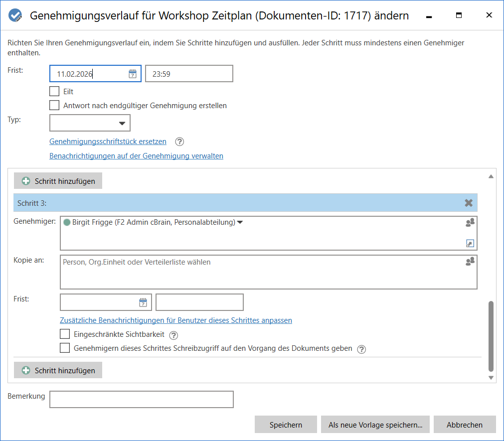Open person picker icon in Kopie an field

coord(470,262)
